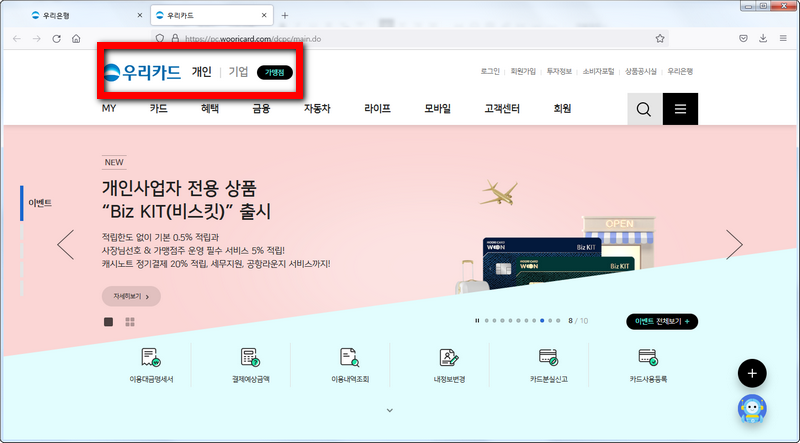
Task: Switch to single banner view square icon
Action: tap(109, 322)
